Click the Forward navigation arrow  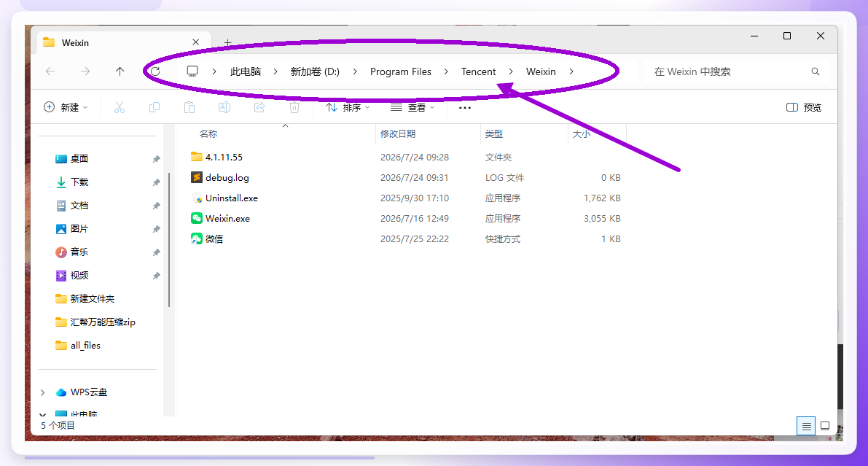pyautogui.click(x=85, y=71)
